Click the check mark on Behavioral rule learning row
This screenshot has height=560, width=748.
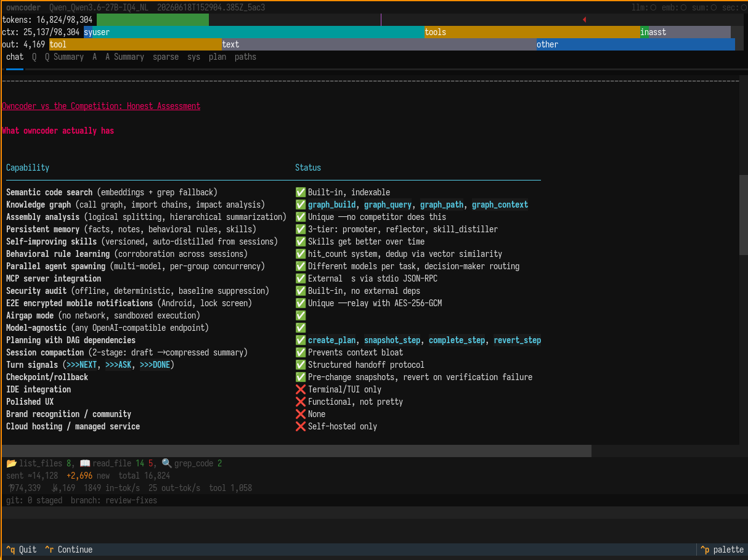301,254
